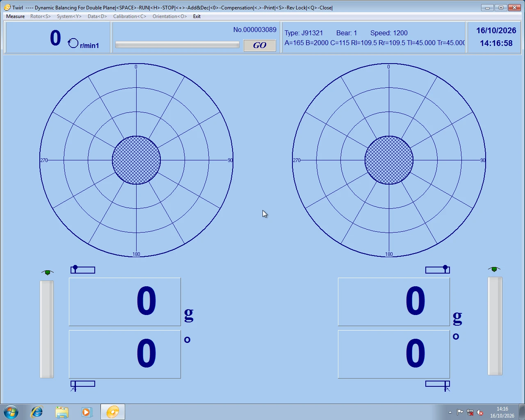Click the right vertical level bar

tap(495, 326)
